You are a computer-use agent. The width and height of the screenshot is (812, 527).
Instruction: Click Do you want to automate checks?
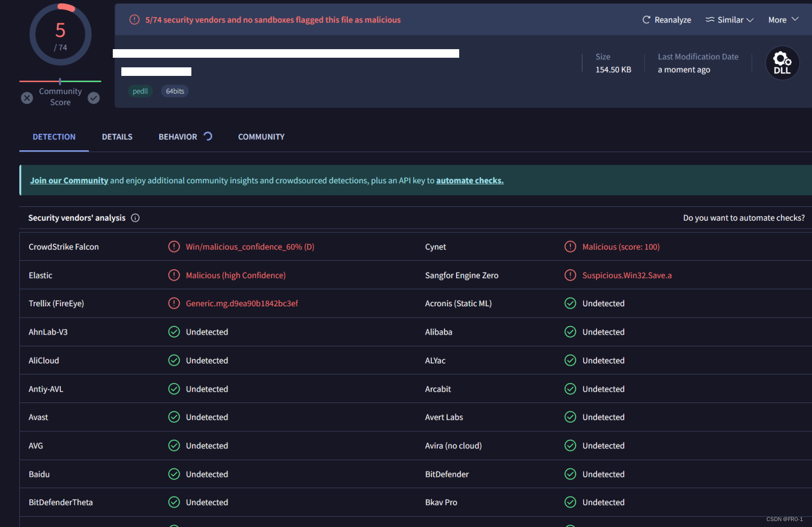744,218
